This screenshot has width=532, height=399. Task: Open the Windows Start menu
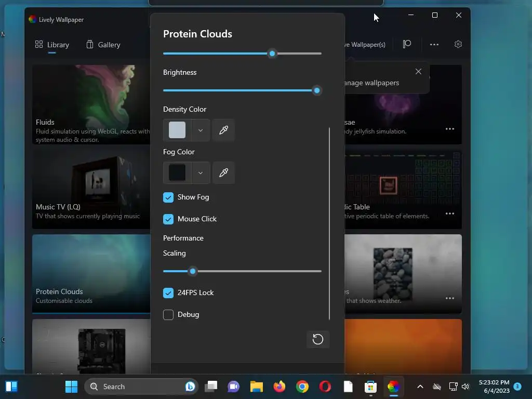(71, 387)
